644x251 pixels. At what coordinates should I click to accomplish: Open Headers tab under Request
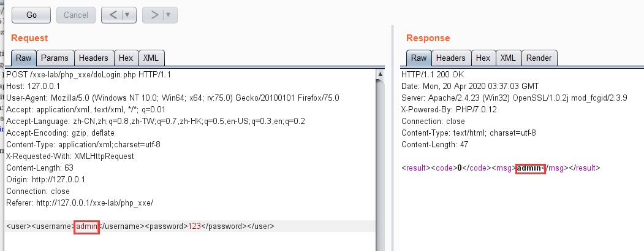[93, 58]
